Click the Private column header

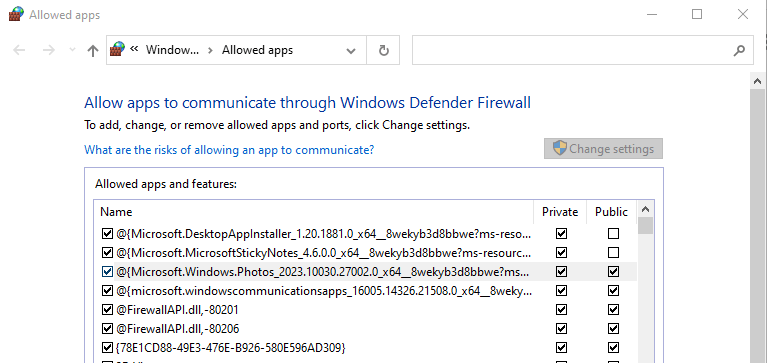pos(560,212)
